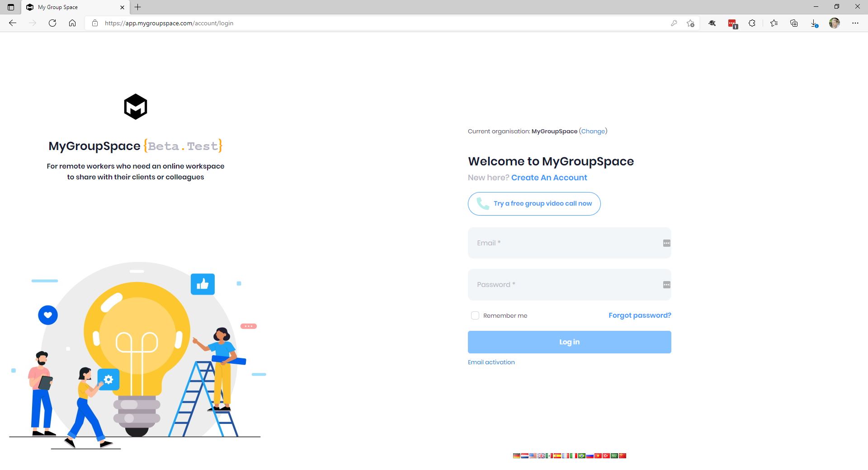The height and width of the screenshot is (470, 868).
Task: Tick the Remember me checkbox
Action: pyautogui.click(x=475, y=315)
